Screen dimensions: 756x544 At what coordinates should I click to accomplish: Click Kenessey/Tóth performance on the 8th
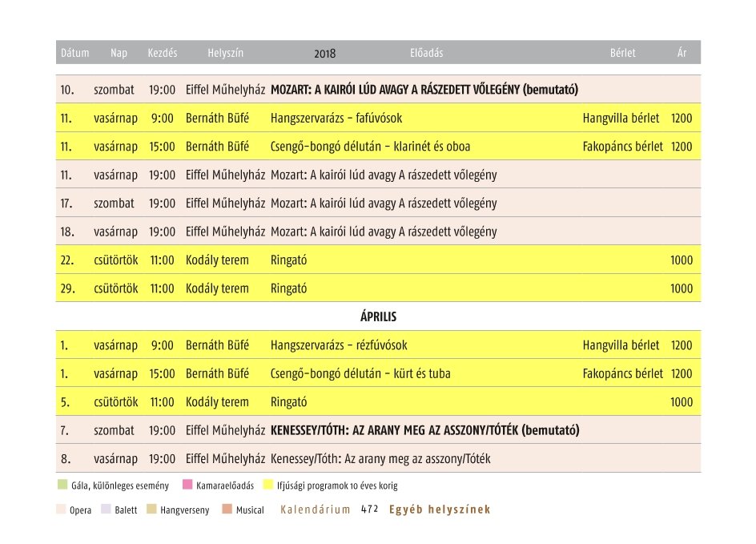[x=380, y=458]
